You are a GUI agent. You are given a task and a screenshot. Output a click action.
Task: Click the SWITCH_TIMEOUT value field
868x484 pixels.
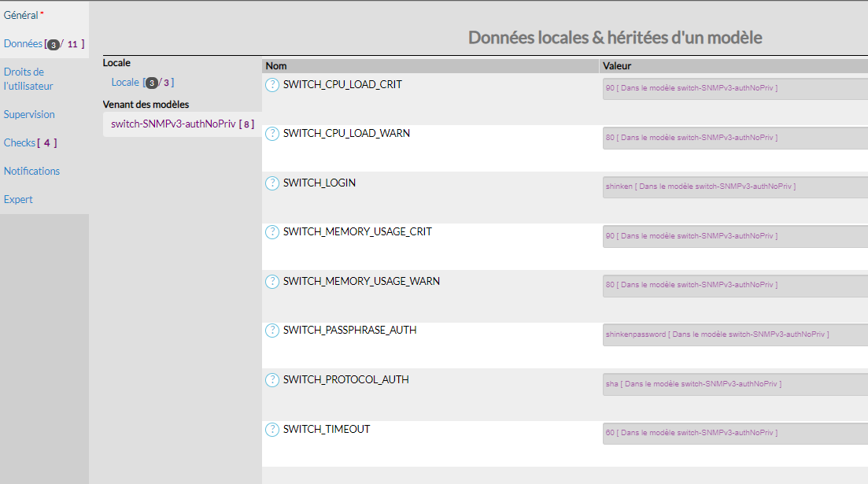click(x=734, y=433)
